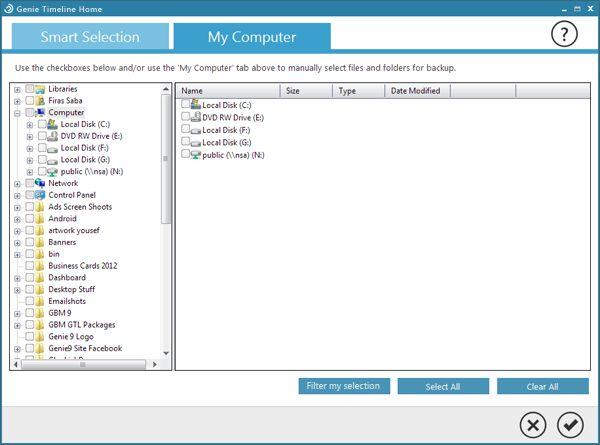The height and width of the screenshot is (445, 600).
Task: Click the Network icon in tree
Action: (x=40, y=183)
